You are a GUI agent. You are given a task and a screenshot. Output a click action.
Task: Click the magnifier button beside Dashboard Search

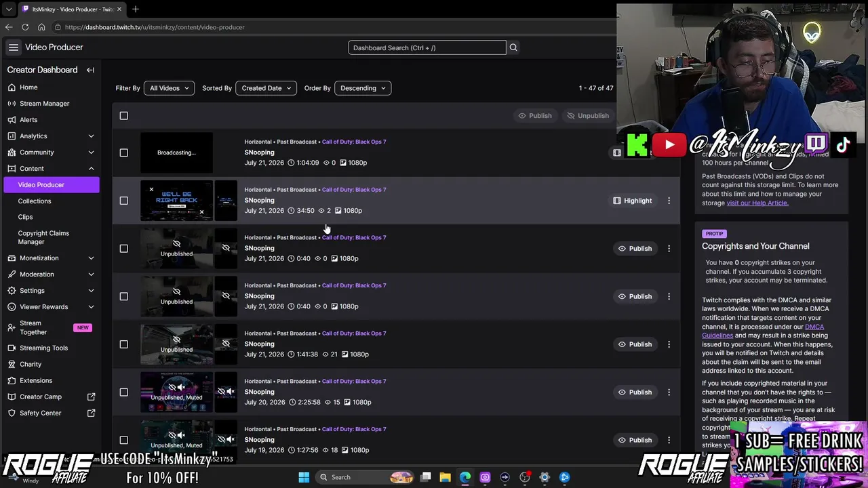point(513,47)
